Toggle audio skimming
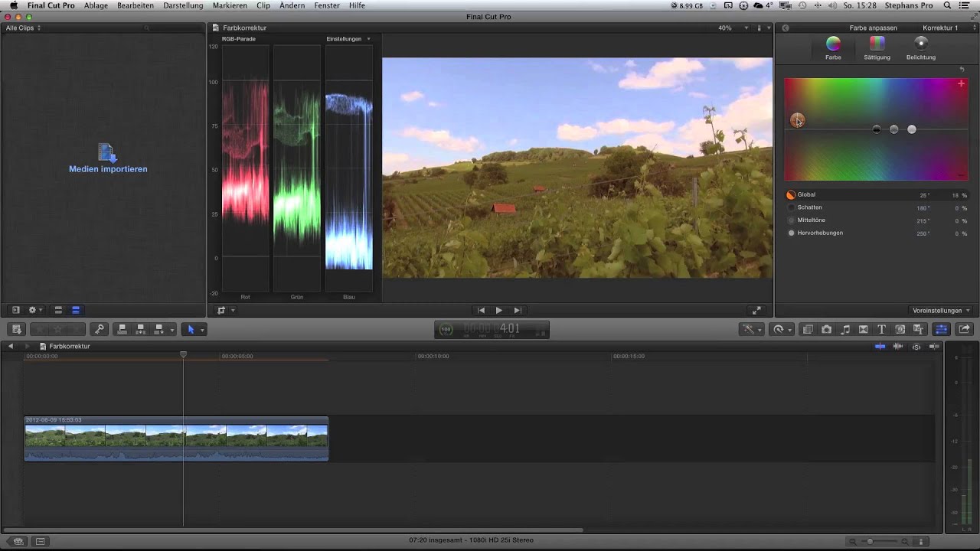 [x=898, y=347]
